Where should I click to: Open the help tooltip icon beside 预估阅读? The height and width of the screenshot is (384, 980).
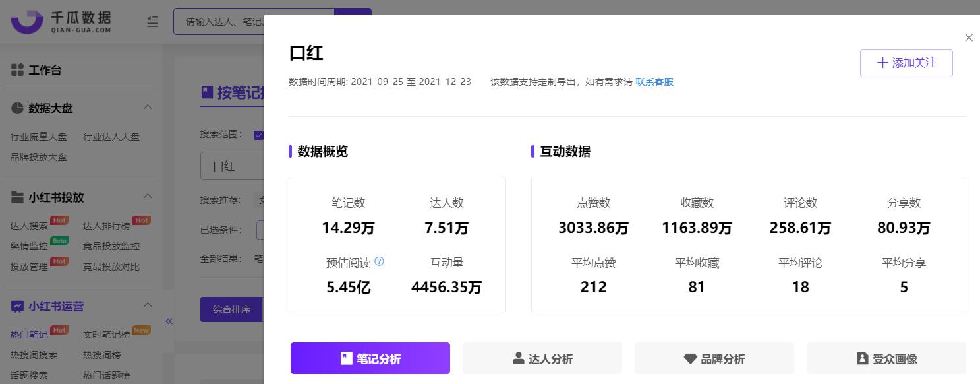coord(379,261)
